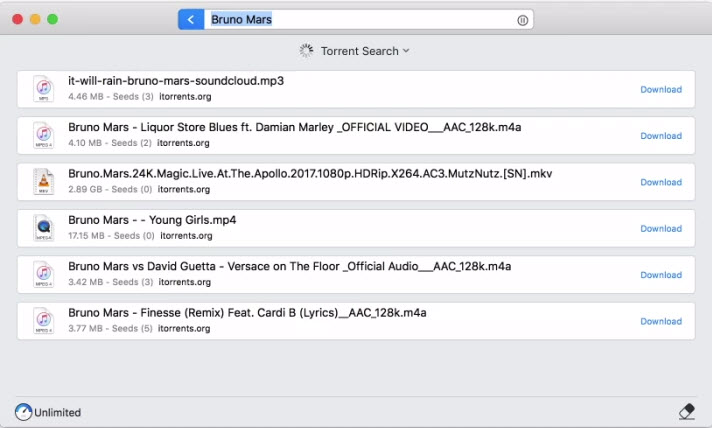Click the 2.89 GB - Seeds (0) info
Viewport: 712px width, 428px height.
coord(110,189)
